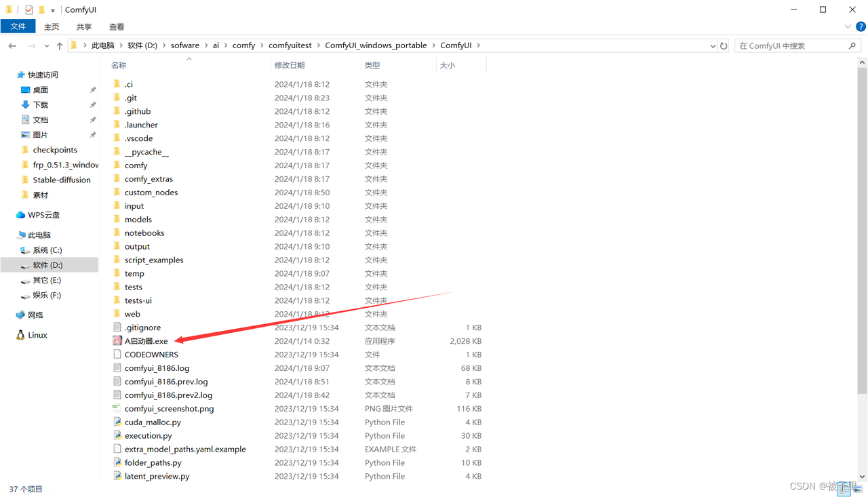868x497 pixels.
Task: Click the A启动器.exe application icon
Action: [x=117, y=341]
